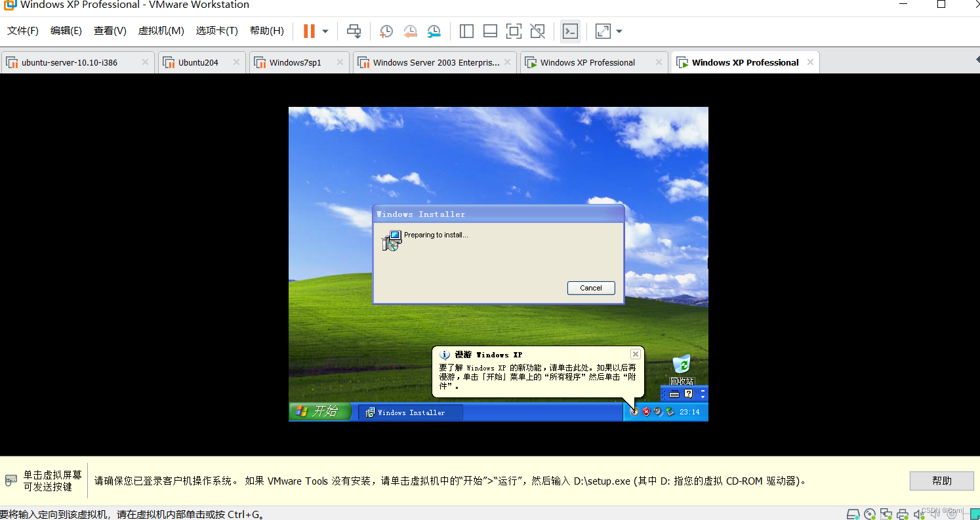
Task: Toggle the console view button
Action: [x=570, y=31]
